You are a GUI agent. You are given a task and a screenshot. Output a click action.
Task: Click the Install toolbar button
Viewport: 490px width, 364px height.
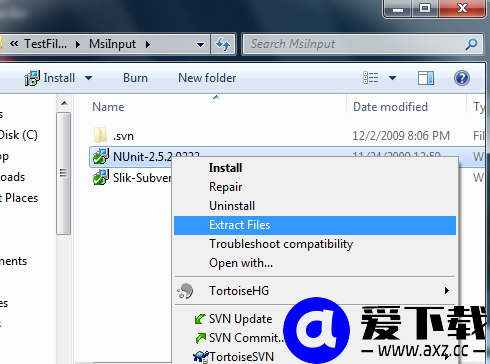pyautogui.click(x=49, y=78)
